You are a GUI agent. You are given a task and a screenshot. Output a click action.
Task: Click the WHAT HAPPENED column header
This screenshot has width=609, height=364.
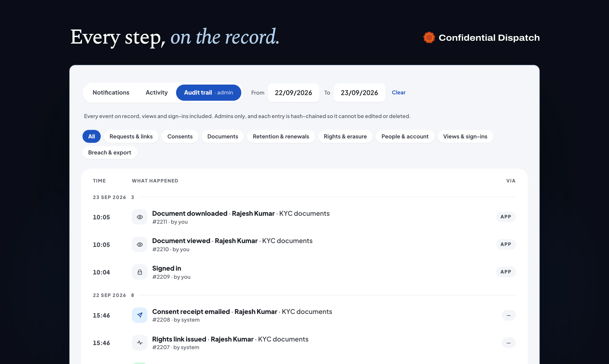click(x=155, y=181)
